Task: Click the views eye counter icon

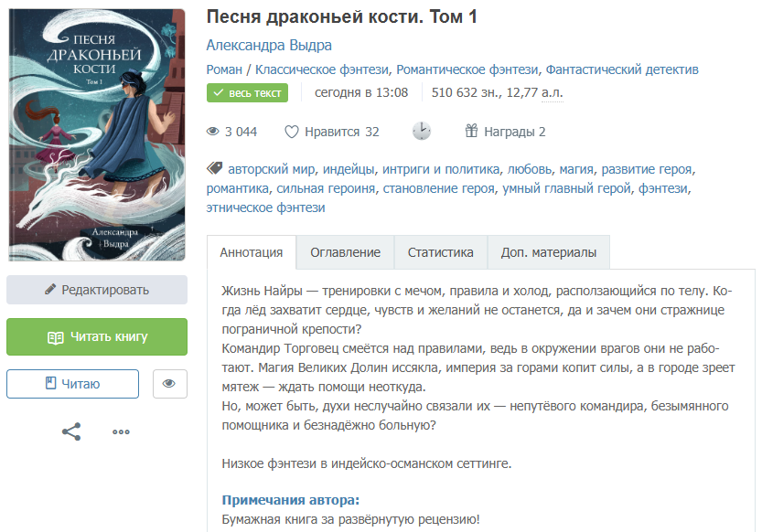Action: click(x=213, y=132)
